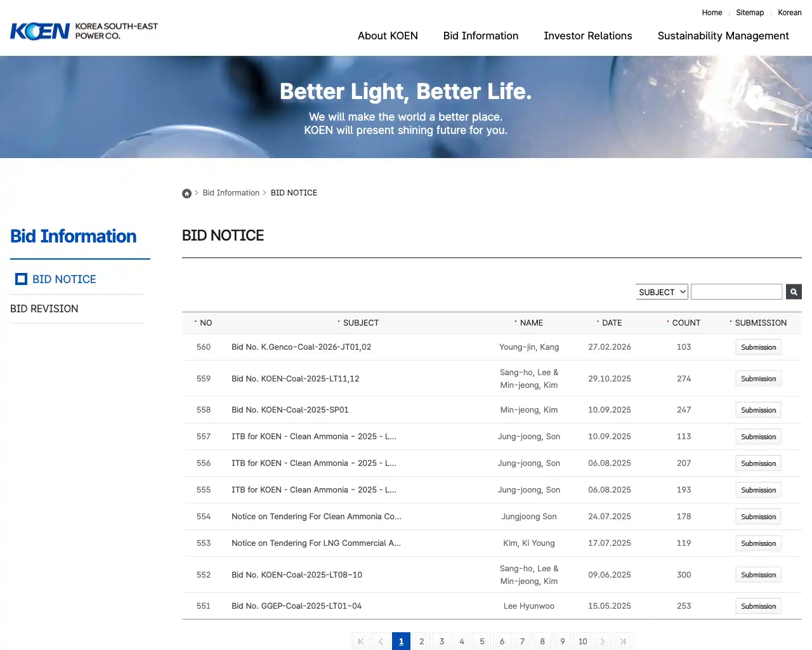Go to the previous page arrow icon
The height and width of the screenshot is (650, 812).
(x=381, y=641)
